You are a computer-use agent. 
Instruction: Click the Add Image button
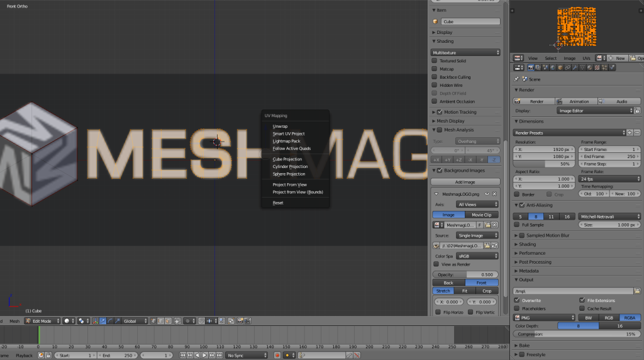(465, 182)
